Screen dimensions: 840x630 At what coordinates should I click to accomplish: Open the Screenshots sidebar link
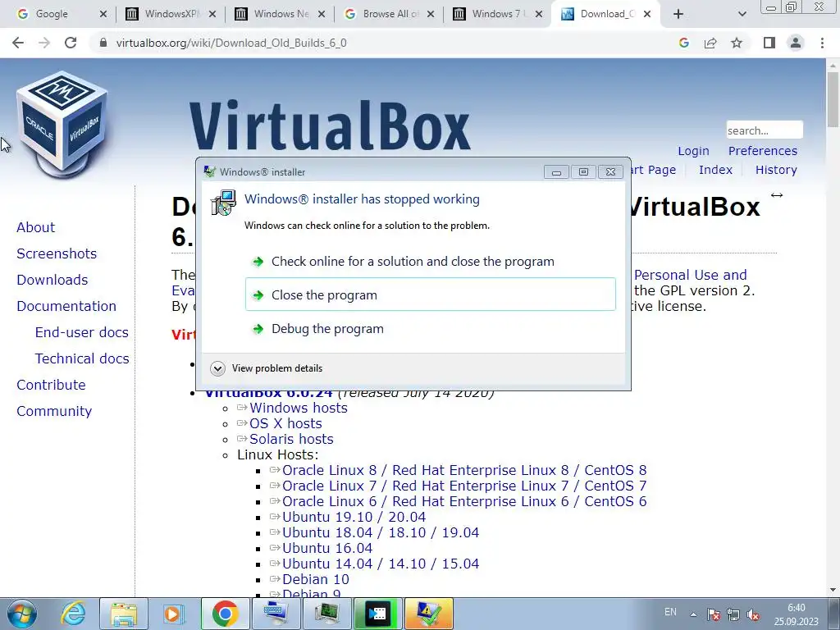click(x=57, y=253)
